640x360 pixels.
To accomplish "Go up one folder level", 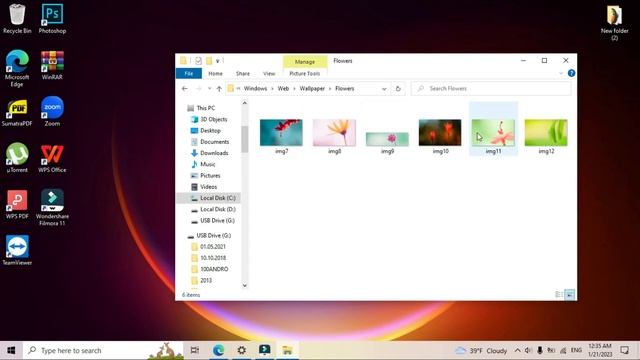I will click(x=219, y=89).
